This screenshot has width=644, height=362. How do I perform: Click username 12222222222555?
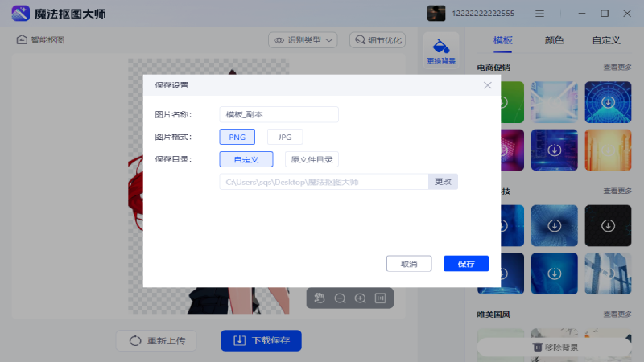[483, 14]
